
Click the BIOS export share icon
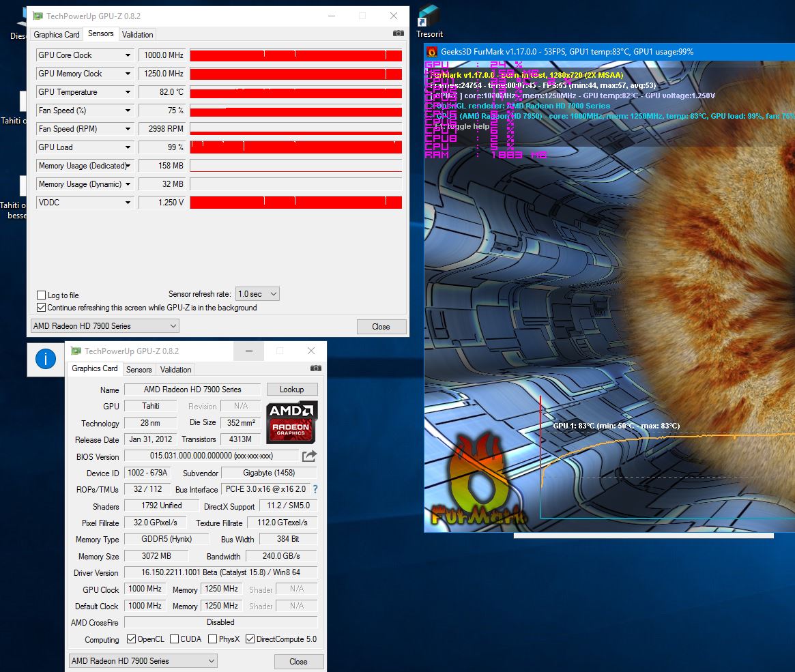309,456
